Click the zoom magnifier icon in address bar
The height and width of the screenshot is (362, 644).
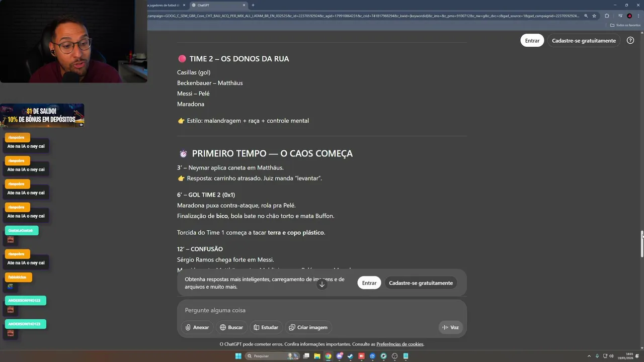pyautogui.click(x=586, y=16)
